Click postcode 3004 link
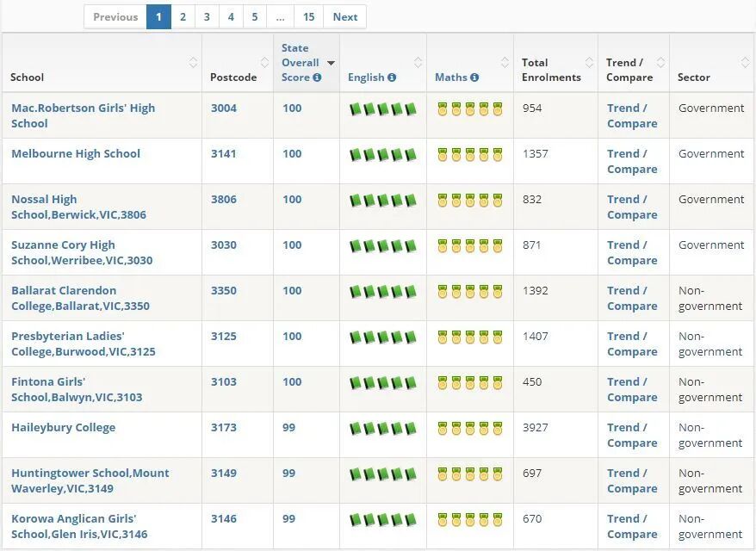This screenshot has width=756, height=551. [224, 108]
